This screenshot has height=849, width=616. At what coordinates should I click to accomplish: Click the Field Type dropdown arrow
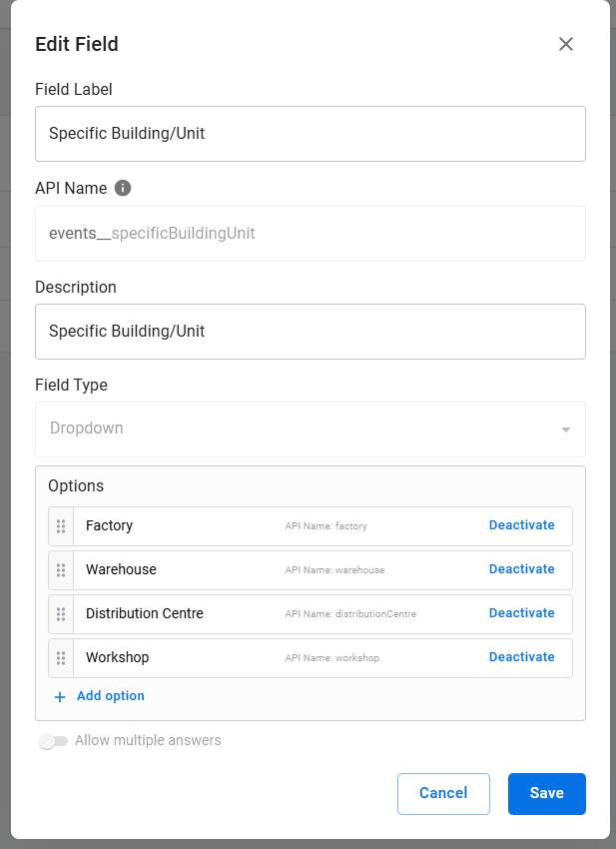pyautogui.click(x=565, y=429)
